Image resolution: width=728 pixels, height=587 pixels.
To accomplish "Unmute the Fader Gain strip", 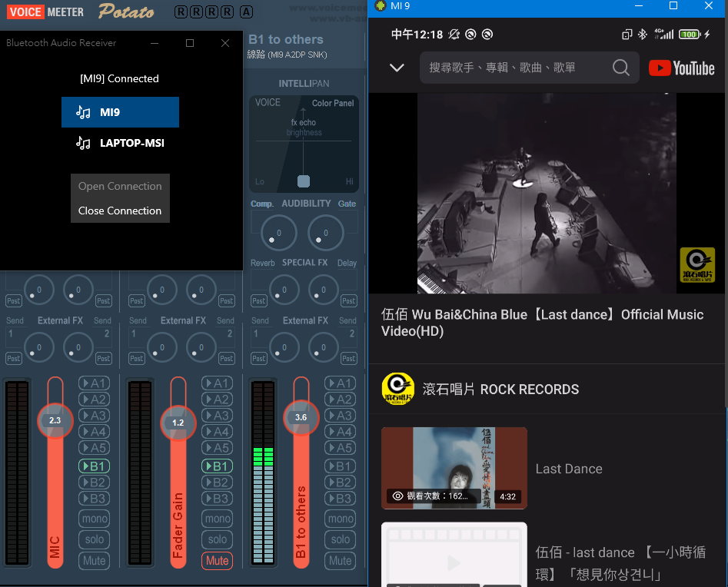I will (218, 561).
